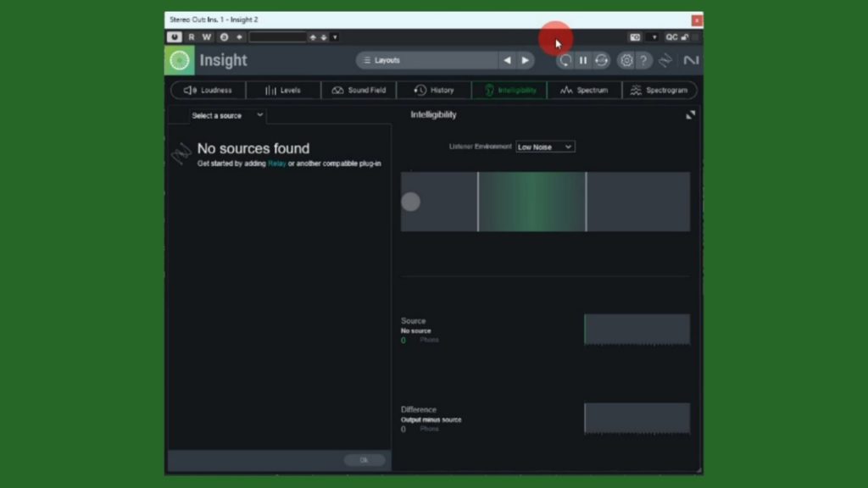Click the reset meters circular arrow icon
The image size is (868, 488).
tap(565, 60)
